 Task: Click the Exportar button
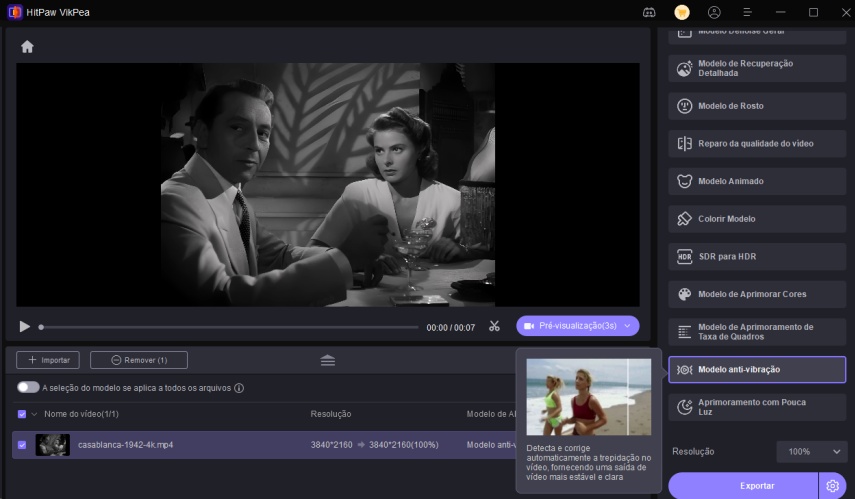pyautogui.click(x=743, y=485)
